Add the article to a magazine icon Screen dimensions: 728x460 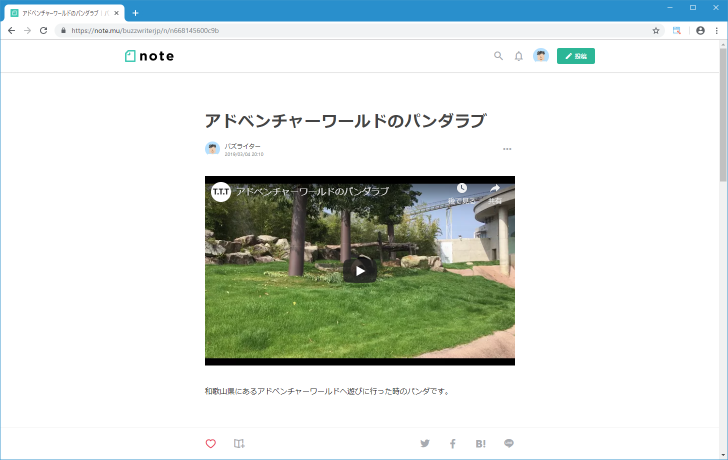pos(239,443)
